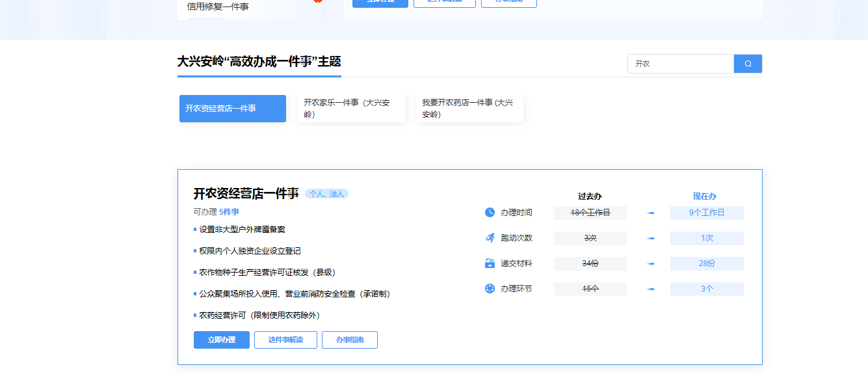Select 农作物种子生产经营许可证核发（县级）item
Image resolution: width=868 pixels, height=376 pixels.
coord(267,273)
